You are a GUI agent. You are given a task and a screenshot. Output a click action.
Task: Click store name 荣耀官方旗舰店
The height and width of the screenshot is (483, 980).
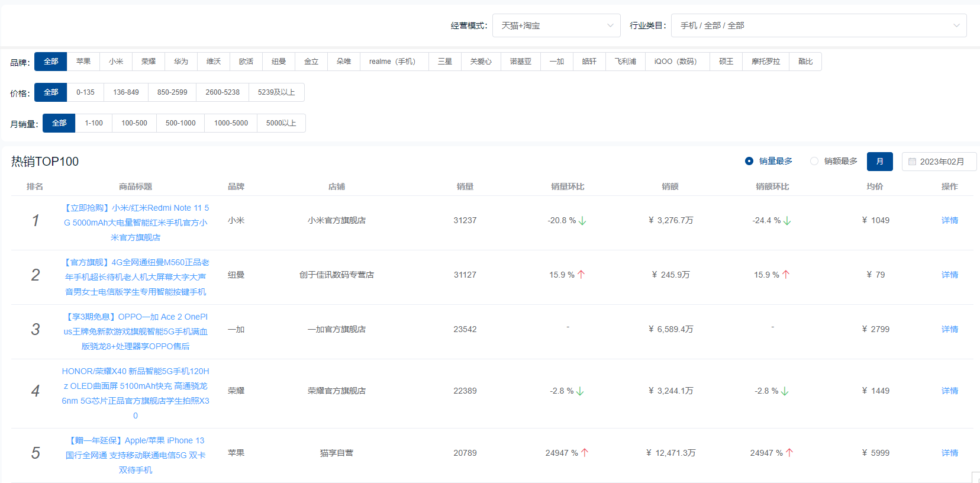pos(337,391)
